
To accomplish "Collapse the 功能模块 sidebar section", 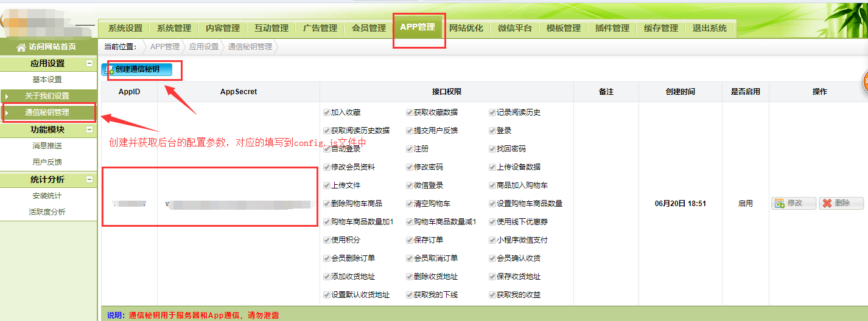I will (89, 129).
